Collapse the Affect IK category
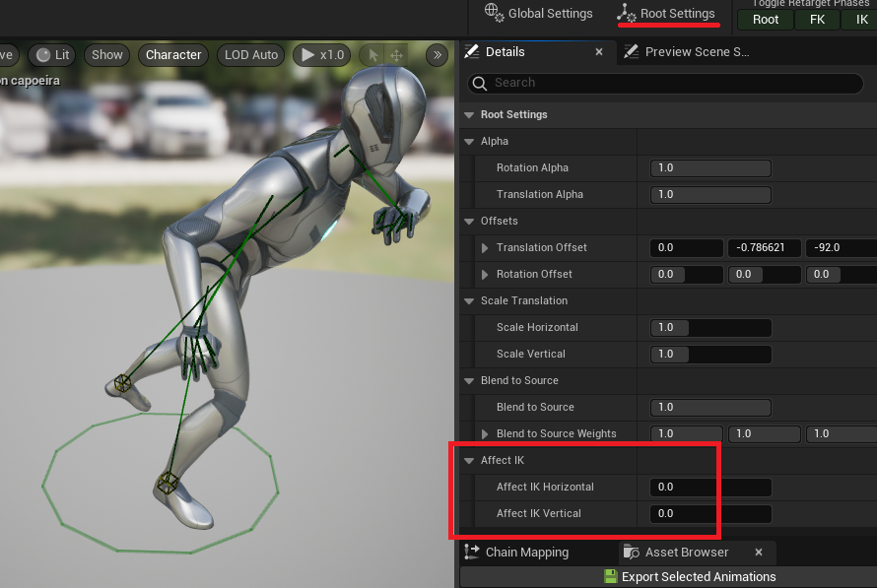Image resolution: width=877 pixels, height=588 pixels. click(469, 461)
